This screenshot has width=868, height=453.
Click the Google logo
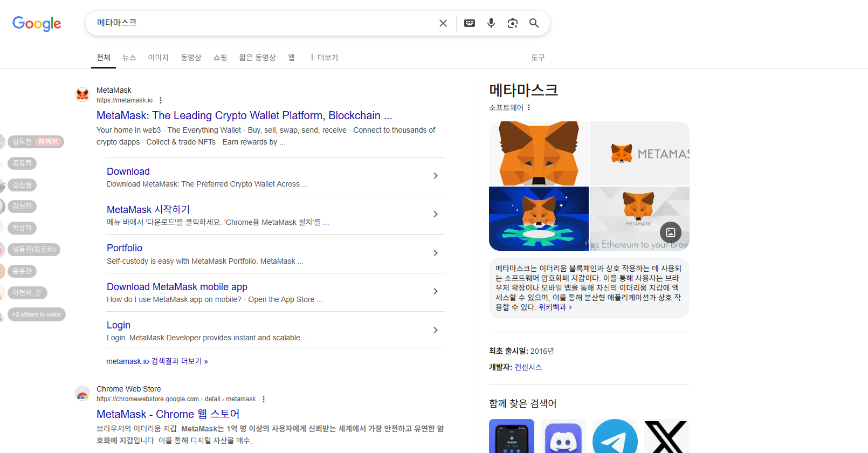coord(37,23)
